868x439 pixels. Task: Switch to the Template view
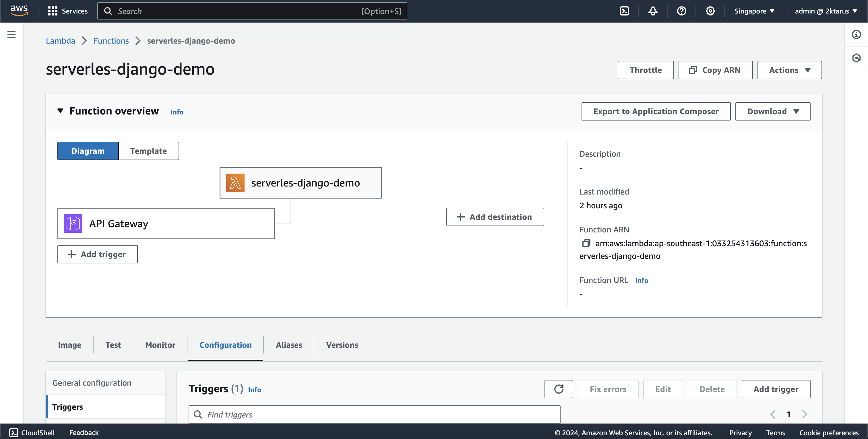(x=149, y=151)
